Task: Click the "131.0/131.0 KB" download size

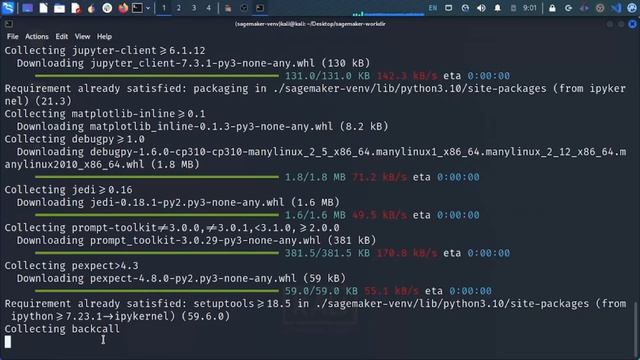Action: click(327, 76)
